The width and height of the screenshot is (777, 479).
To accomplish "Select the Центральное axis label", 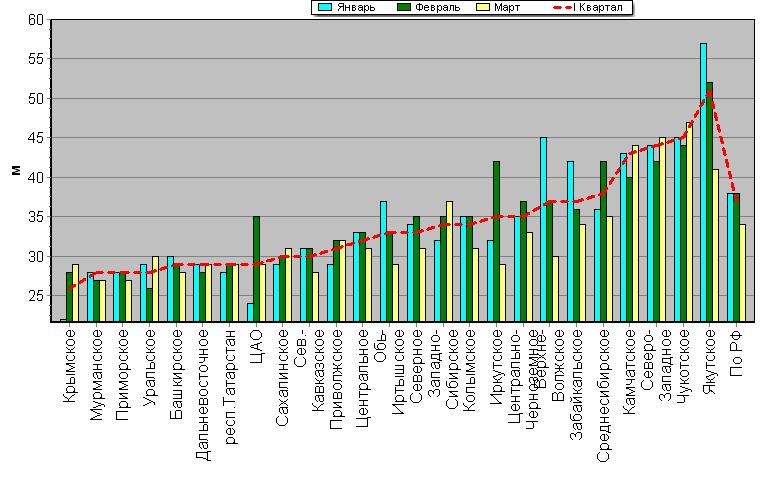I will pyautogui.click(x=363, y=378).
